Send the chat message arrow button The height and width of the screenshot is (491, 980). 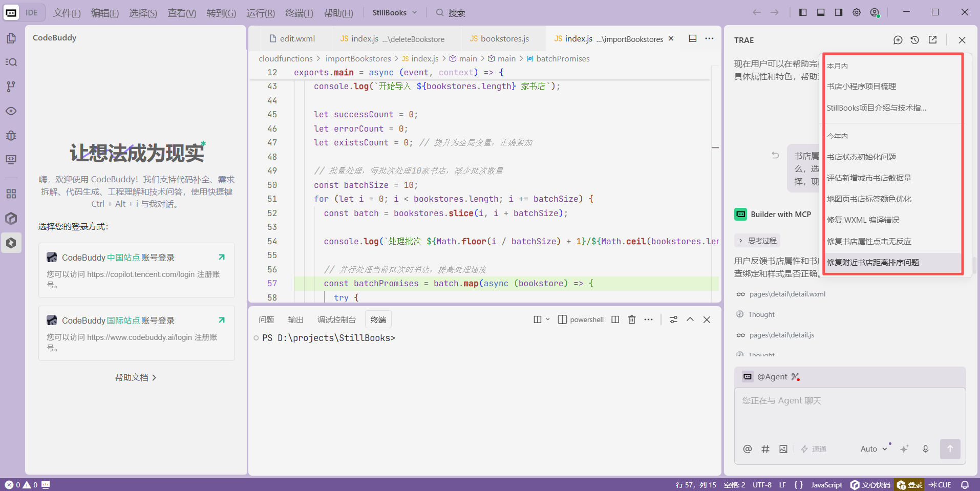coord(950,449)
